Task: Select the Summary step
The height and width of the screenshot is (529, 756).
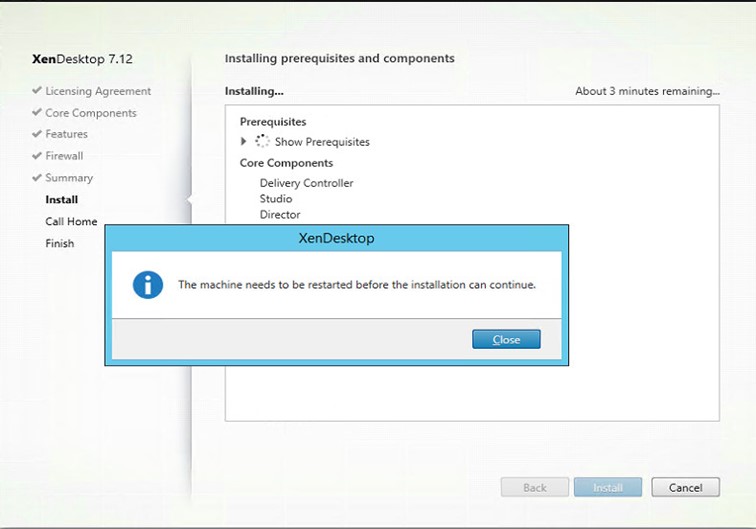Action: click(x=69, y=178)
